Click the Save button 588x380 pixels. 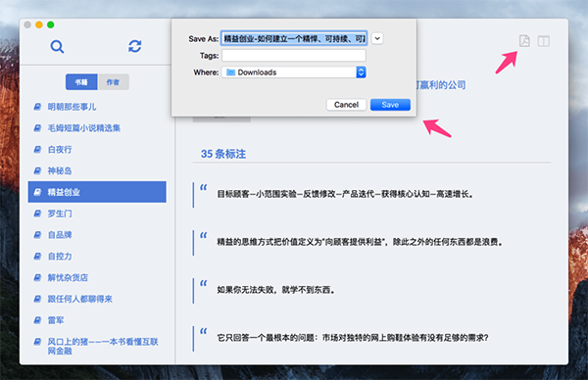coord(390,105)
